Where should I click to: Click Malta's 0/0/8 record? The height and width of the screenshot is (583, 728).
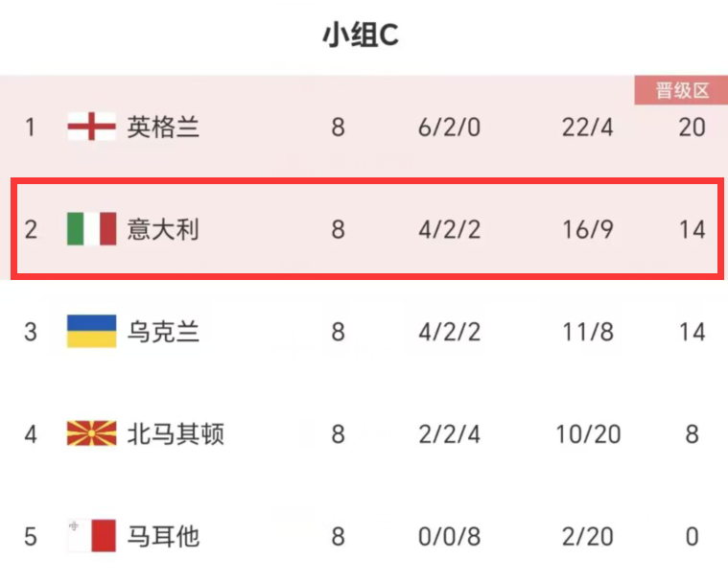[449, 537]
